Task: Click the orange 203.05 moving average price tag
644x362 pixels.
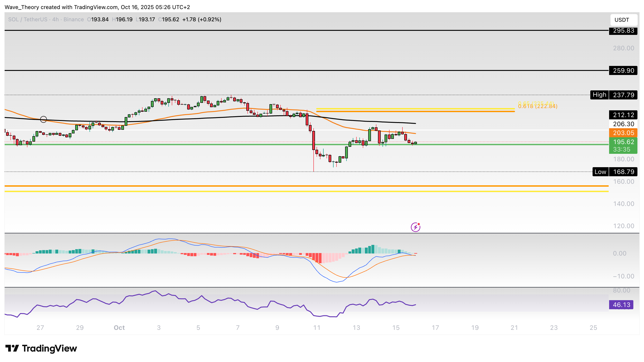Action: point(623,133)
